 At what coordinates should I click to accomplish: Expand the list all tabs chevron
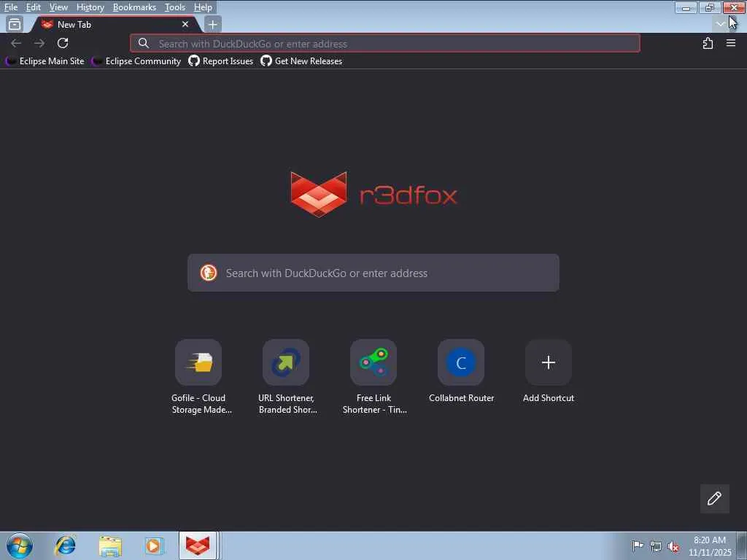[720, 24]
